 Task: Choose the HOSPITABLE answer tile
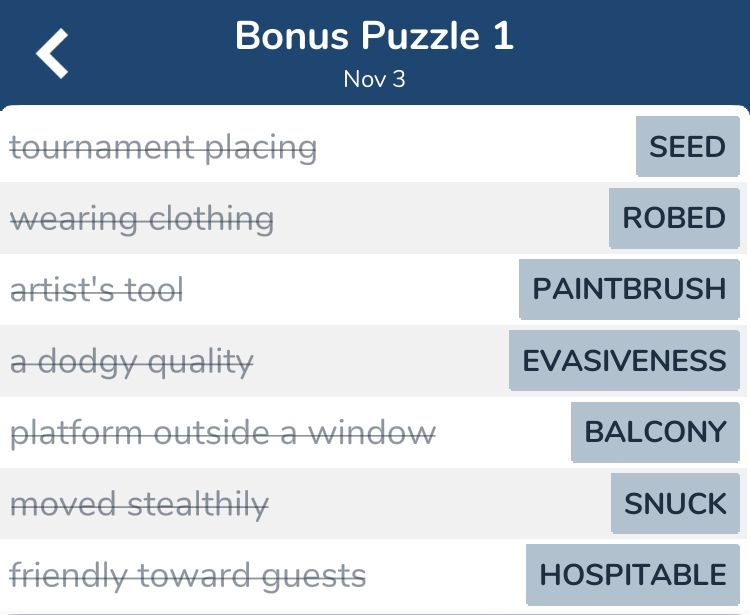coord(633,574)
